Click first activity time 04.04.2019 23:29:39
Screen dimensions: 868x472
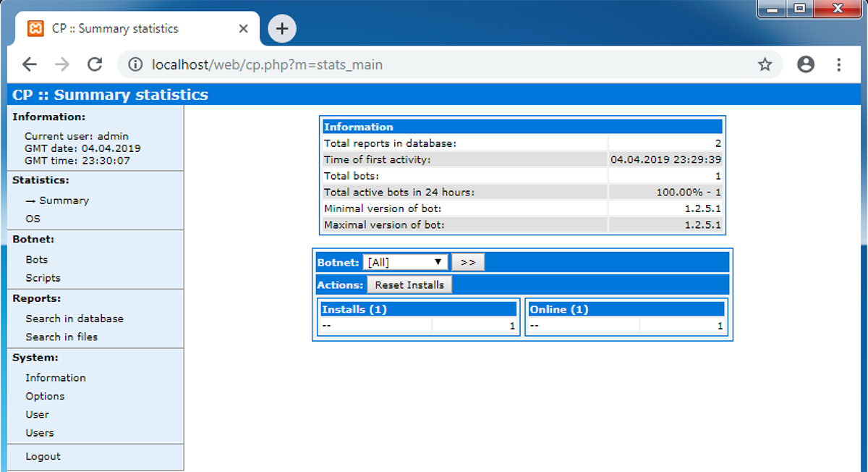665,159
